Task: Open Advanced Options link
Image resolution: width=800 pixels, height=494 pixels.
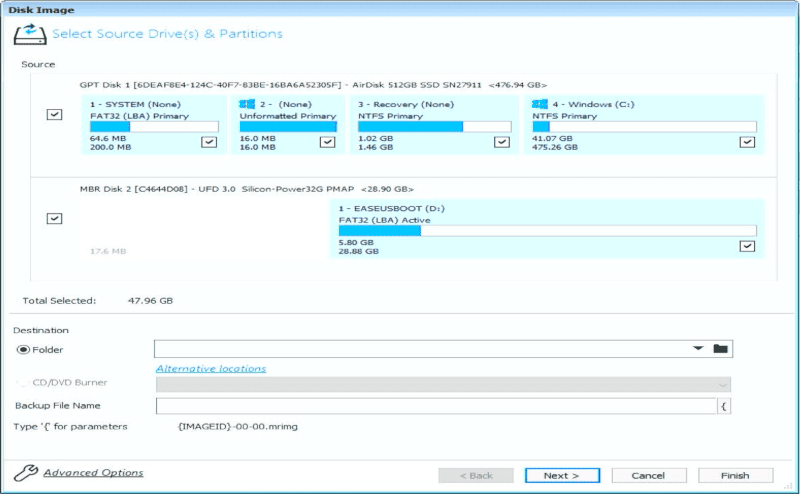Action: click(93, 473)
